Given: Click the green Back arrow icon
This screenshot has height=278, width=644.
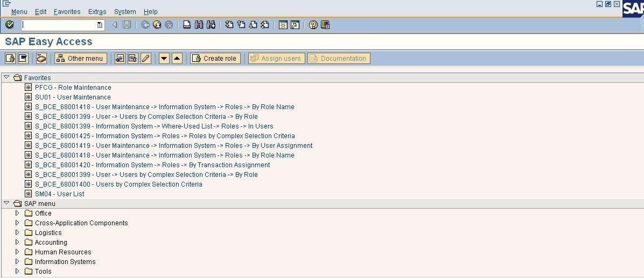Looking at the screenshot, I should click(145, 25).
